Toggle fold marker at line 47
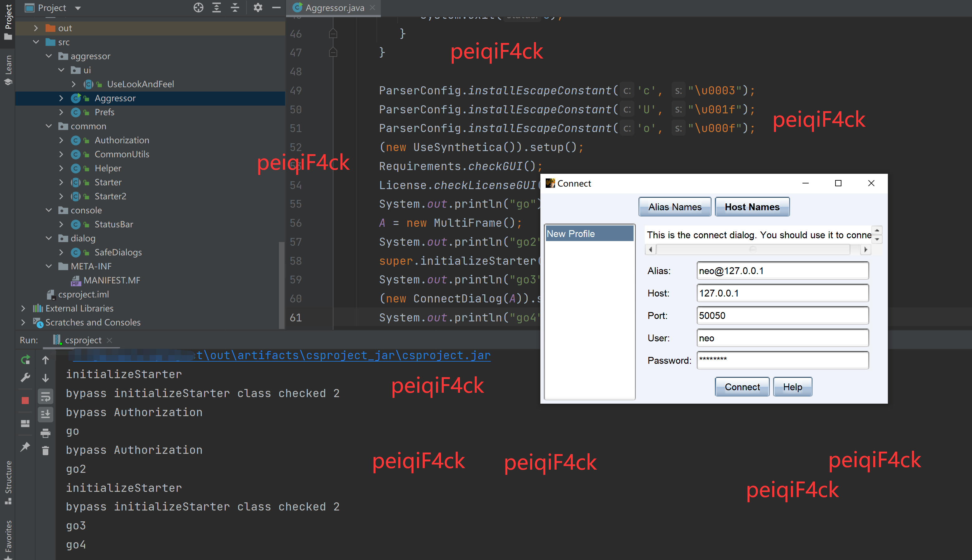972x560 pixels. tap(333, 52)
